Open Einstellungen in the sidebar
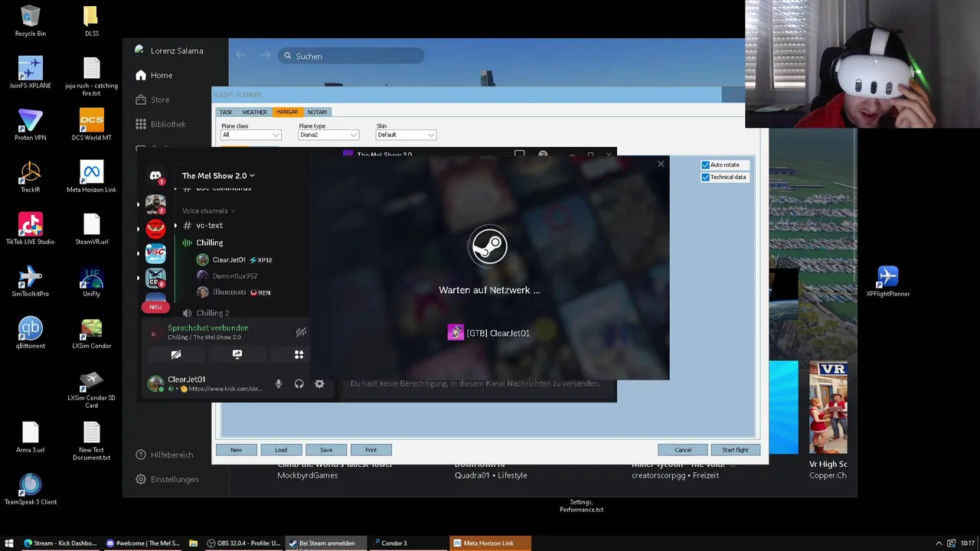 point(167,479)
